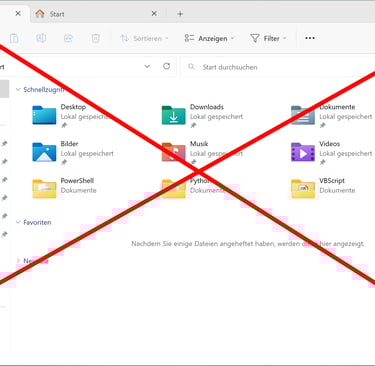375x366 pixels.
Task: Collapse the Favoriten section
Action: (18, 222)
